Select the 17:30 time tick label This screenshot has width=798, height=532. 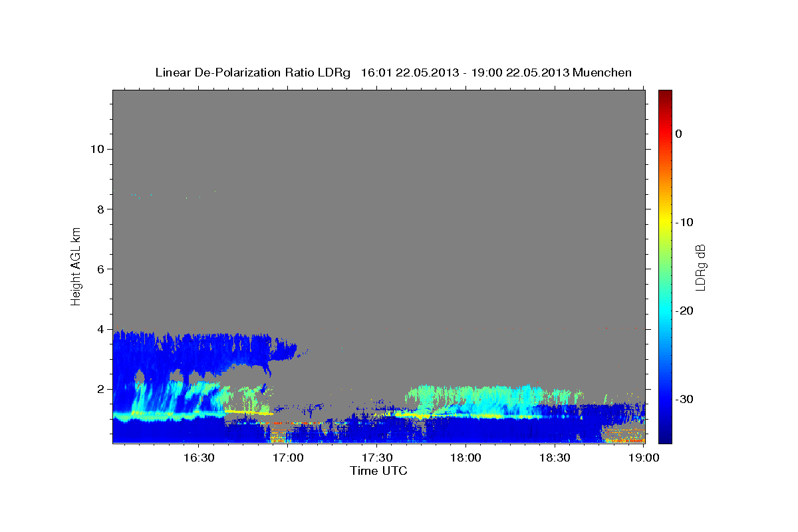[x=376, y=458]
